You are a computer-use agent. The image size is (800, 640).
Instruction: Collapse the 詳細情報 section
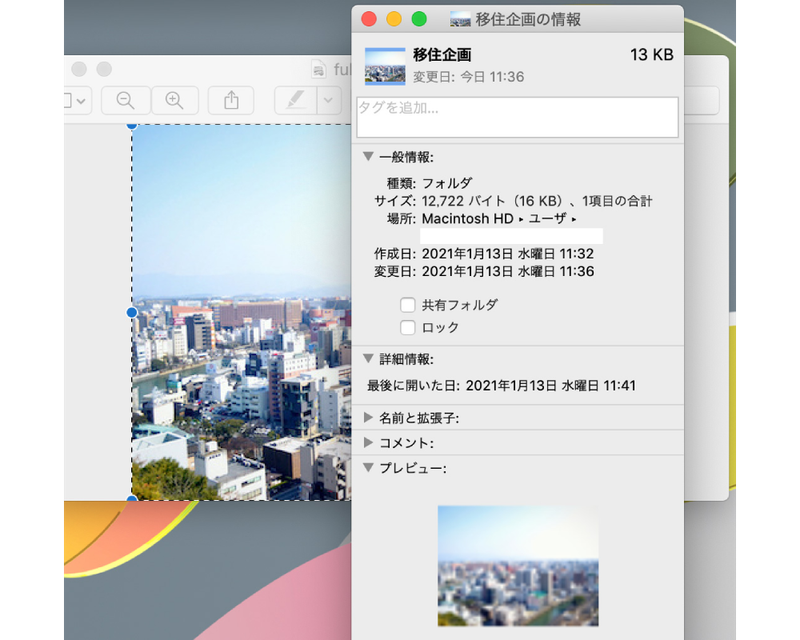point(368,359)
